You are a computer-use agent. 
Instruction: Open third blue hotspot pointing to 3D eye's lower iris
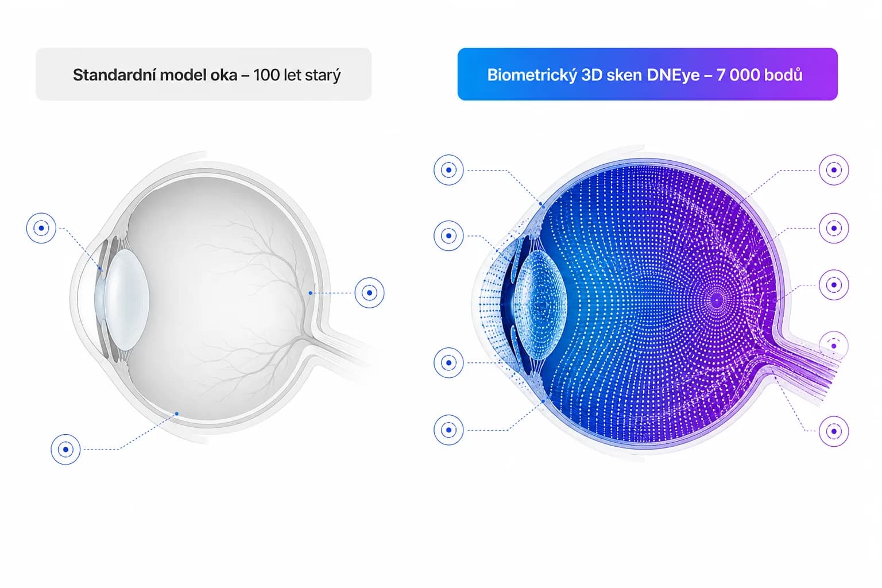tap(448, 362)
